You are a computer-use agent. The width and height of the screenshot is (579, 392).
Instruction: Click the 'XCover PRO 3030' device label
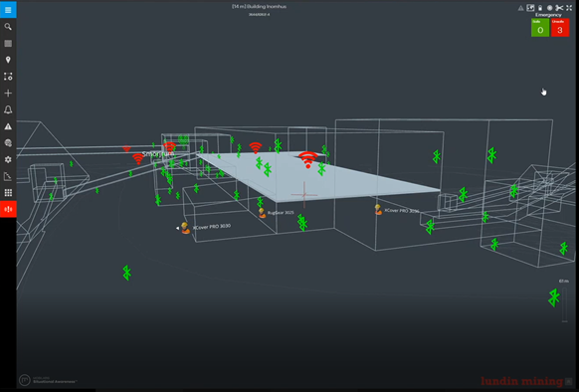[x=212, y=227]
